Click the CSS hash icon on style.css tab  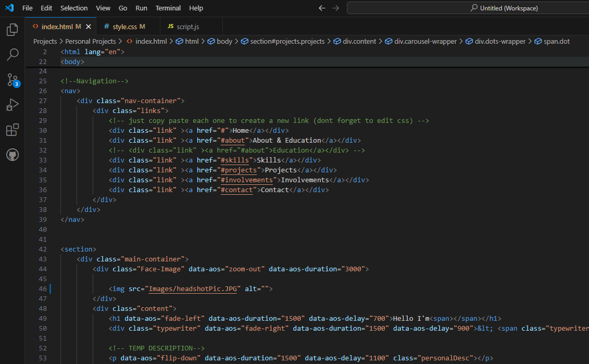point(107,26)
